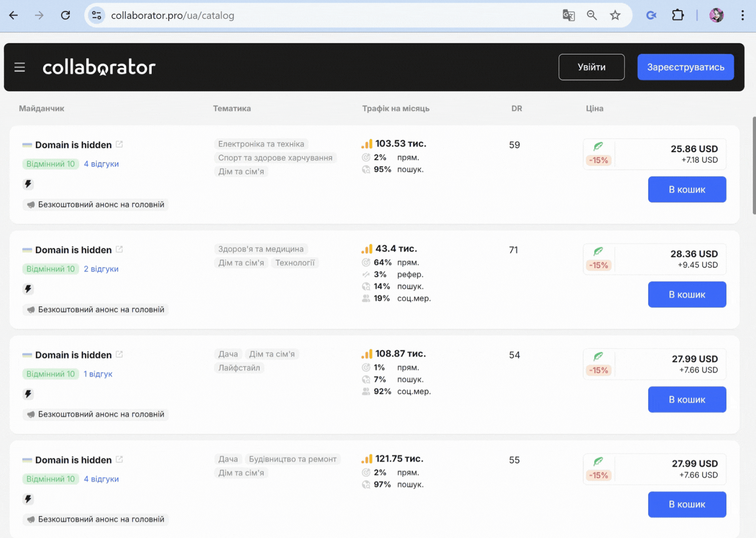Open the hamburger menu on collaborator
The height and width of the screenshot is (538, 756).
20,67
